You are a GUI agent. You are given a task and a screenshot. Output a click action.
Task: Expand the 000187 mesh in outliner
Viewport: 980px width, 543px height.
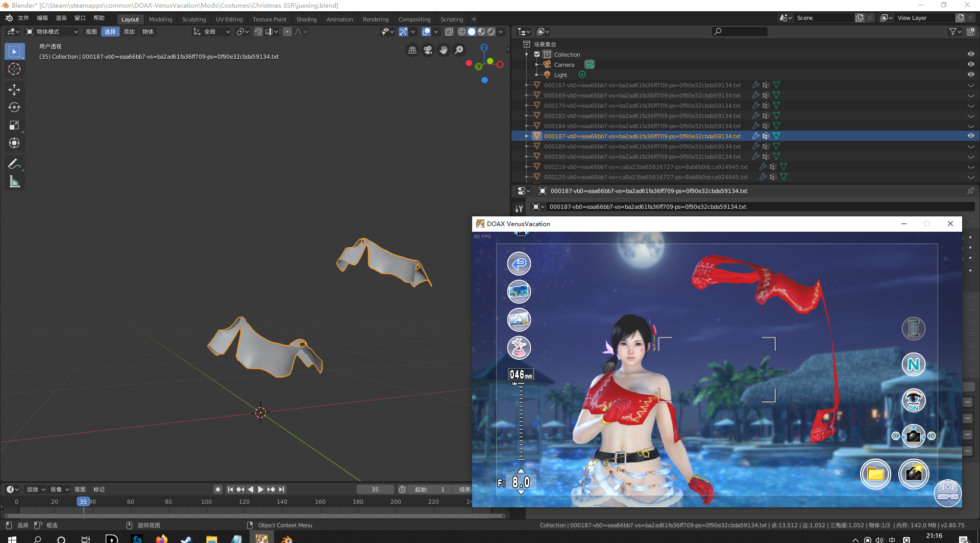click(527, 136)
